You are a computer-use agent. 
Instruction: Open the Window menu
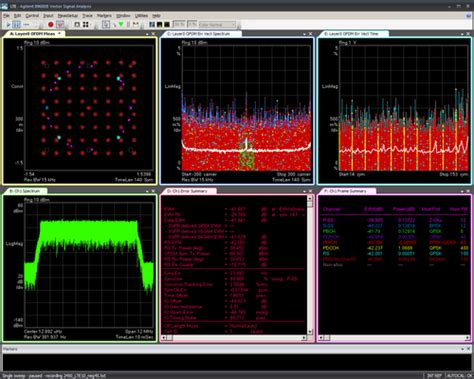pos(123,16)
